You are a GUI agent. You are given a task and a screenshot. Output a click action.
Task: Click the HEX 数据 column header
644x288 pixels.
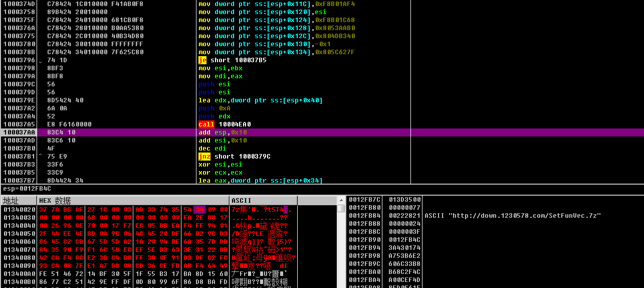click(133, 200)
